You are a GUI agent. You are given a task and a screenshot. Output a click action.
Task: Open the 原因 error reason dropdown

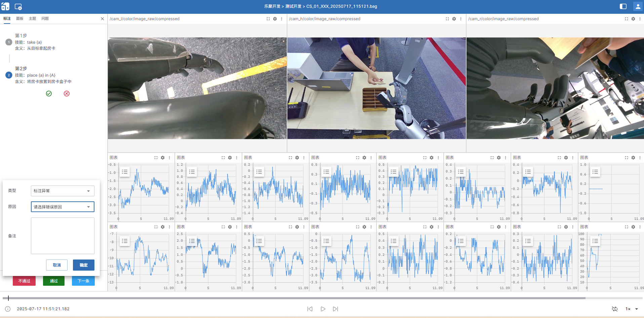pyautogui.click(x=63, y=207)
